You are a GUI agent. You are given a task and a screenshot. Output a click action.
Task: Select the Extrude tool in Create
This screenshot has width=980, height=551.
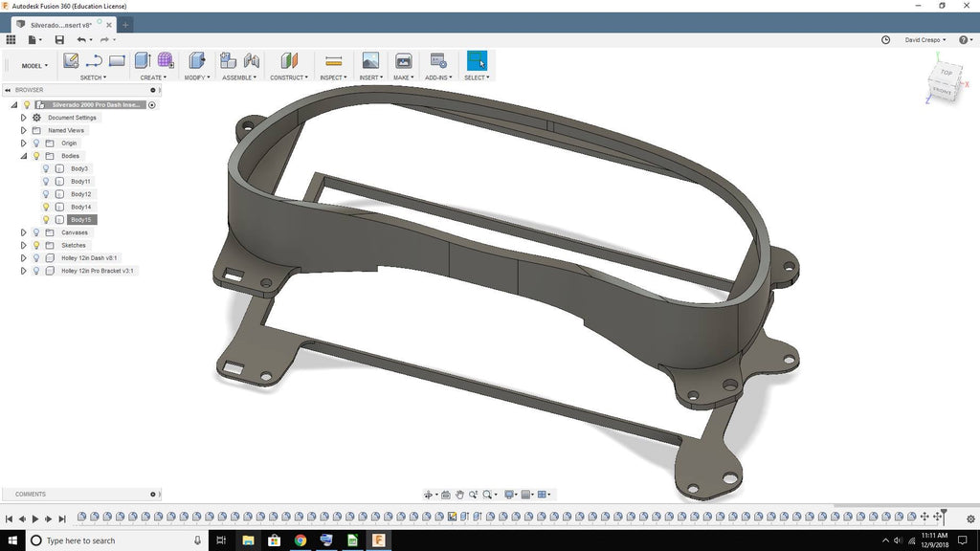coord(143,61)
